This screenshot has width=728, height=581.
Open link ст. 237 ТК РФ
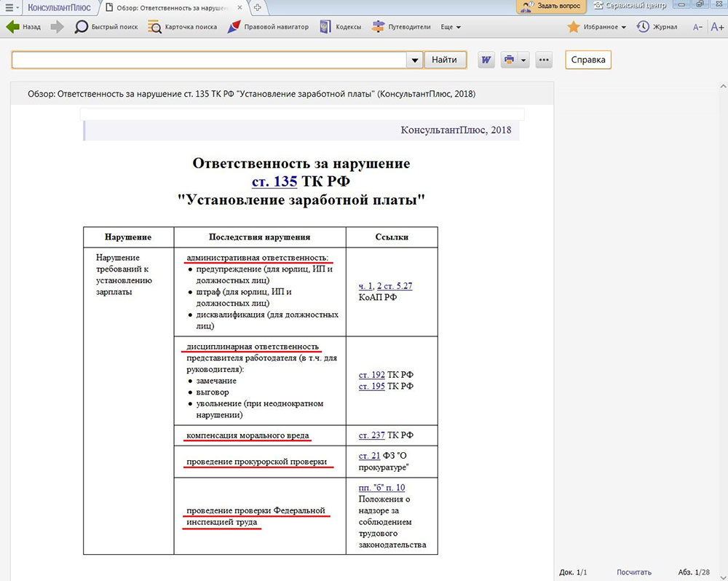click(372, 435)
